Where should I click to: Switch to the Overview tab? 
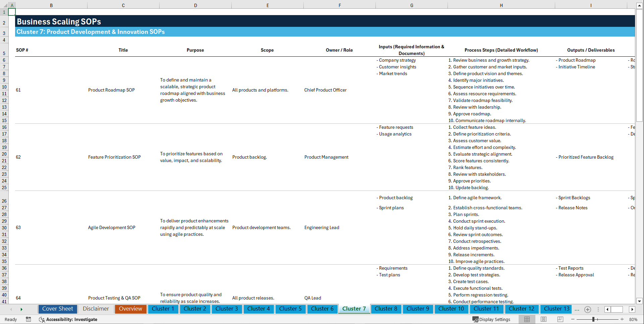[x=130, y=309]
